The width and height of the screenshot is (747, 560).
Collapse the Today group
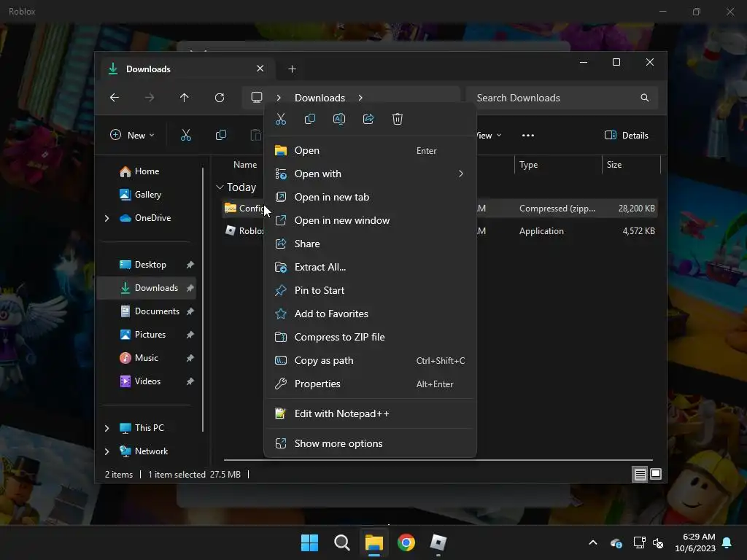click(x=220, y=187)
